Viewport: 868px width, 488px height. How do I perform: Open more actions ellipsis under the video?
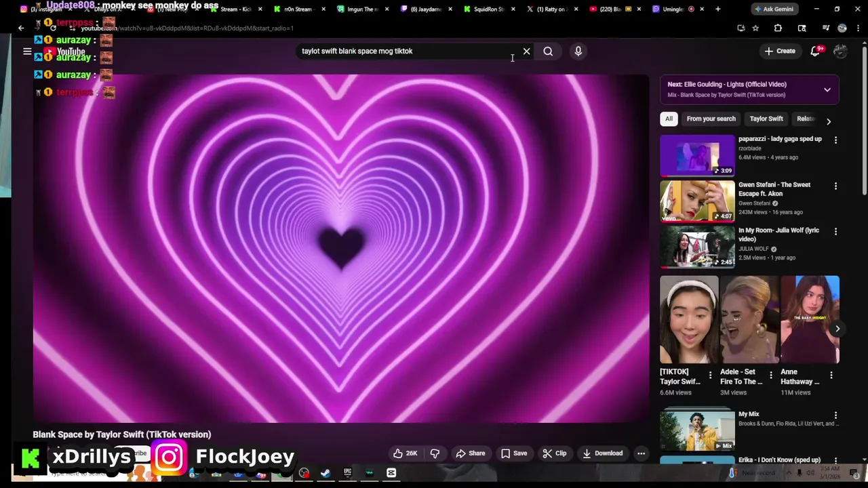pyautogui.click(x=641, y=453)
